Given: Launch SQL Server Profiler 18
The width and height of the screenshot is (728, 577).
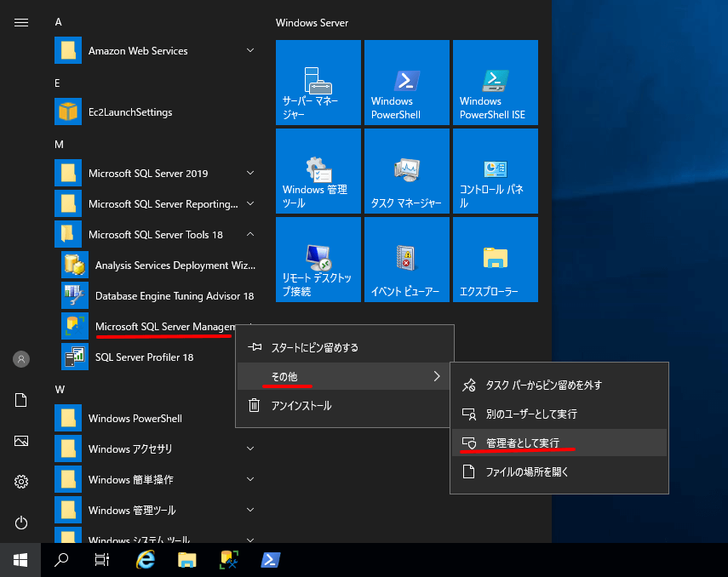Looking at the screenshot, I should 148,357.
